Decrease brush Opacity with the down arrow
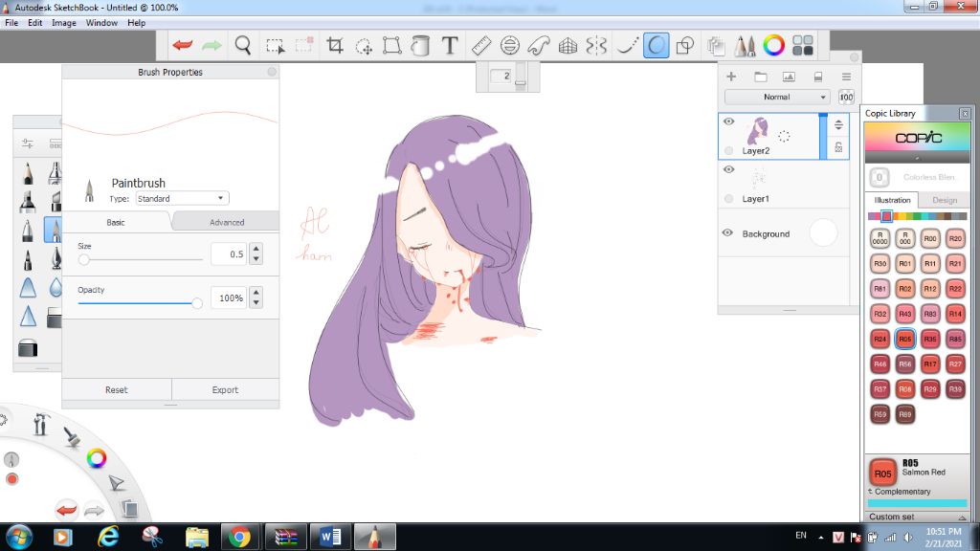 coord(256,303)
